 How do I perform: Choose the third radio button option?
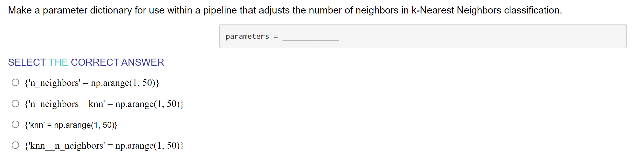(x=15, y=124)
